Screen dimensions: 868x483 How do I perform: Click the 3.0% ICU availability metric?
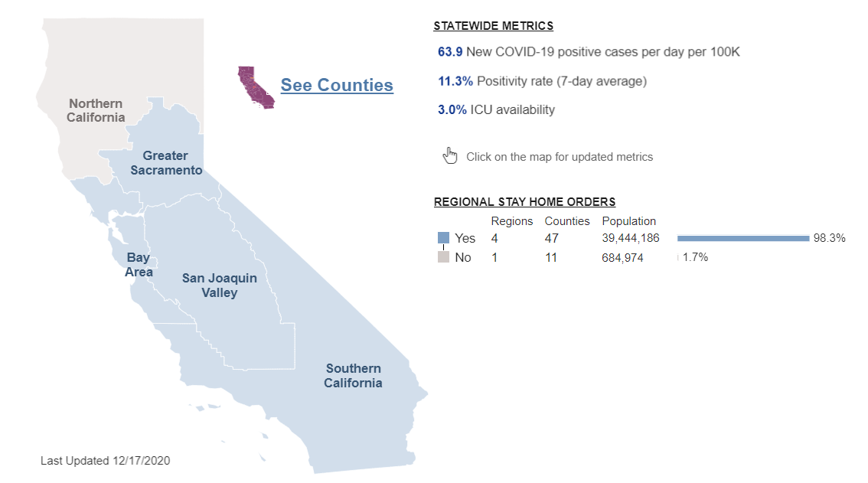[452, 109]
